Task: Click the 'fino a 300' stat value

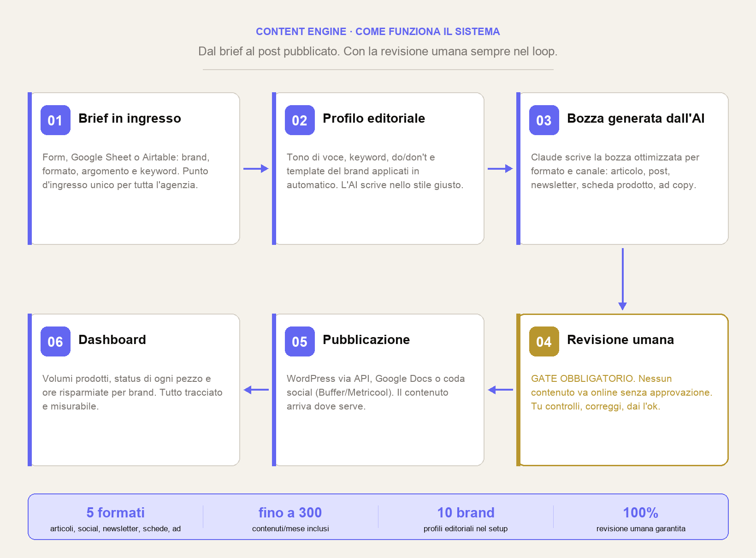Action: [x=290, y=513]
